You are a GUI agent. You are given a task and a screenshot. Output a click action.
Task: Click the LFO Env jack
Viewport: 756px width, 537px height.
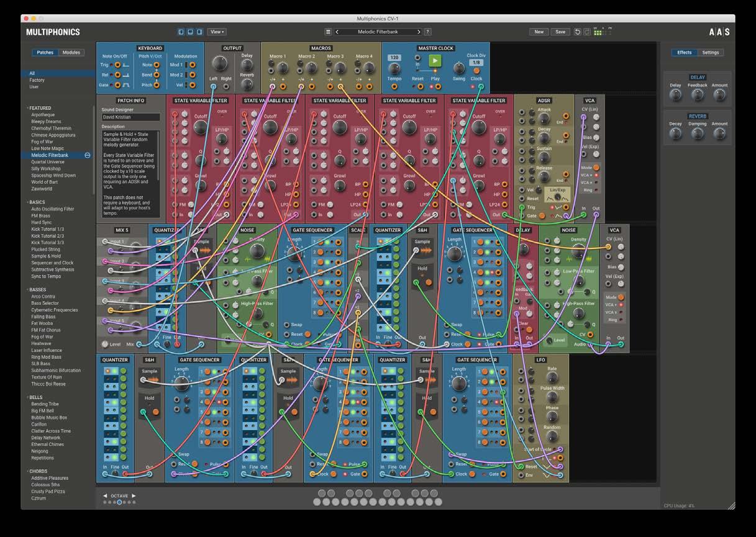click(521, 475)
